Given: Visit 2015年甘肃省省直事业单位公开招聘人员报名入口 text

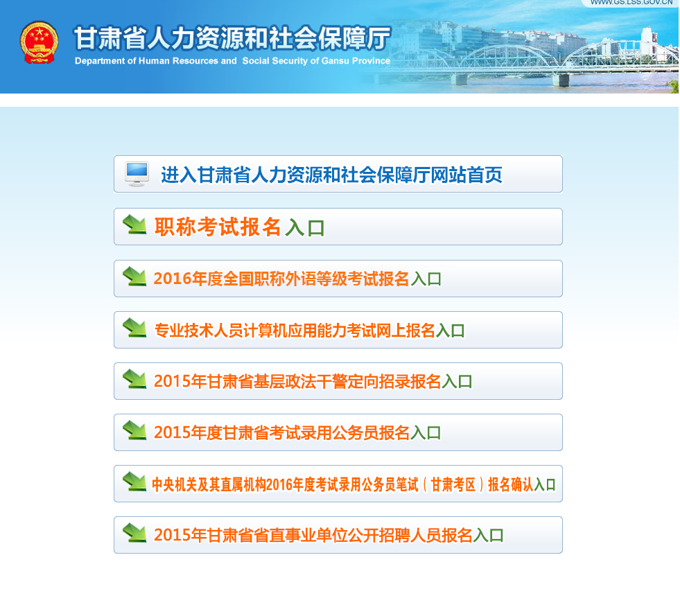Looking at the screenshot, I should coord(329,535).
